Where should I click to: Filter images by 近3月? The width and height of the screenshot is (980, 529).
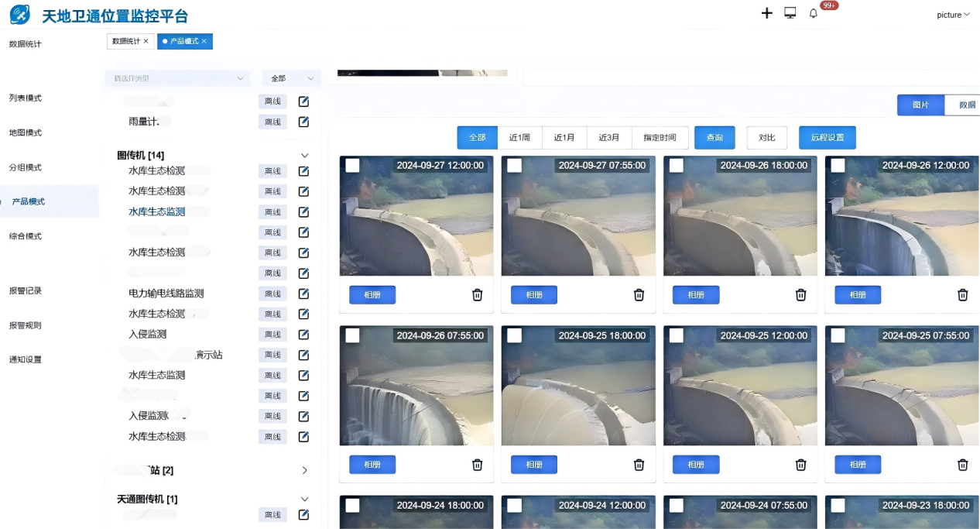coord(609,137)
